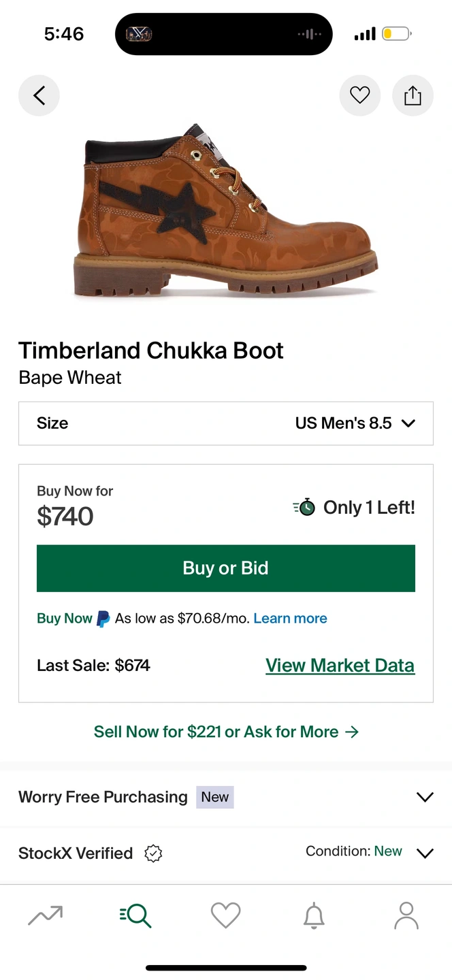This screenshot has height=980, width=452.
Task: Open the trending chart tab
Action: click(x=46, y=915)
